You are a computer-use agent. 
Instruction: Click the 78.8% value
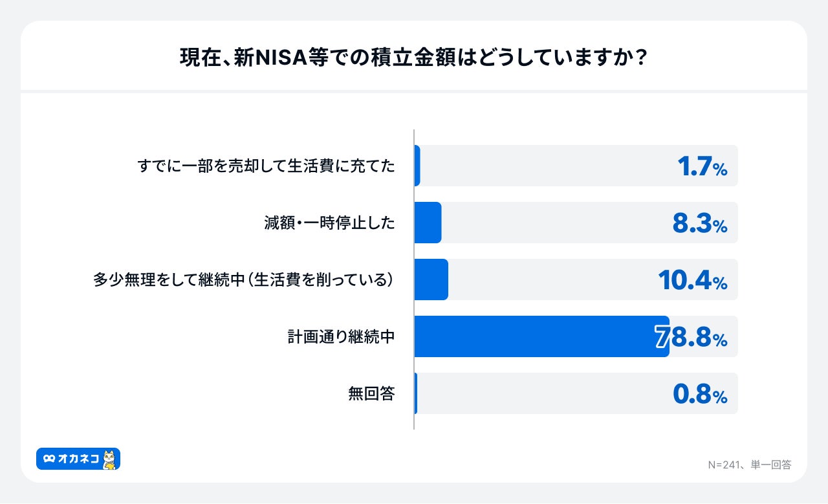pyautogui.click(x=692, y=337)
